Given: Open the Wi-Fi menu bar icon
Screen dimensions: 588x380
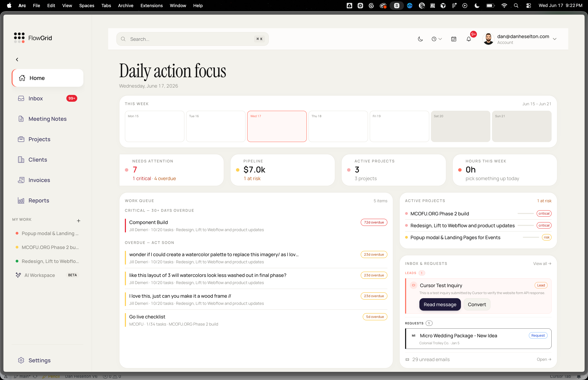Looking at the screenshot, I should pos(504,5).
